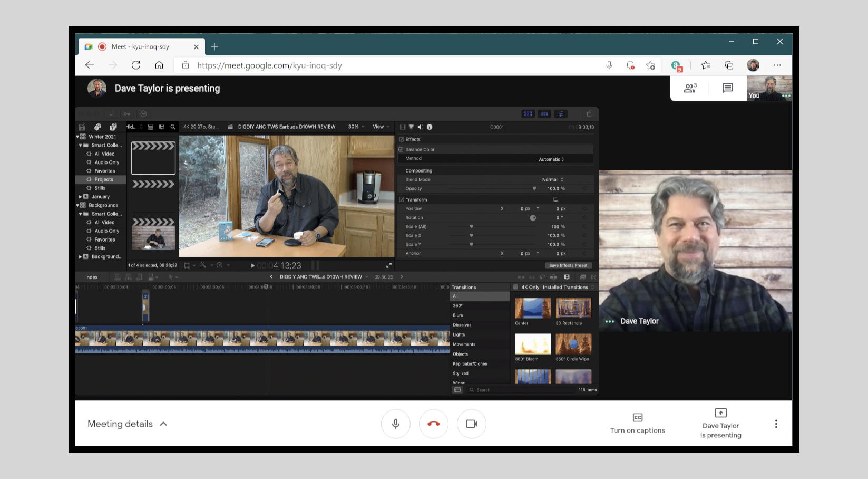
Task: Turn off the camera in Google Meet
Action: (x=472, y=424)
